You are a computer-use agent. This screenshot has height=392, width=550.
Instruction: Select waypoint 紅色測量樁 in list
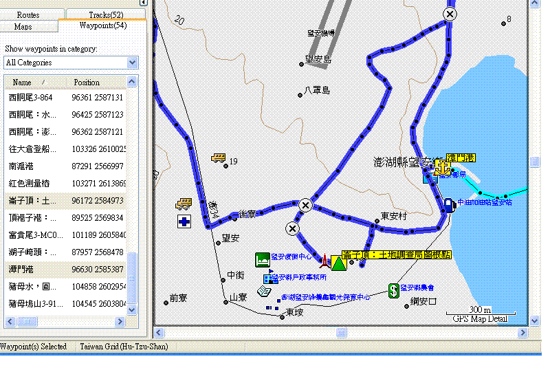pyautogui.click(x=65, y=184)
